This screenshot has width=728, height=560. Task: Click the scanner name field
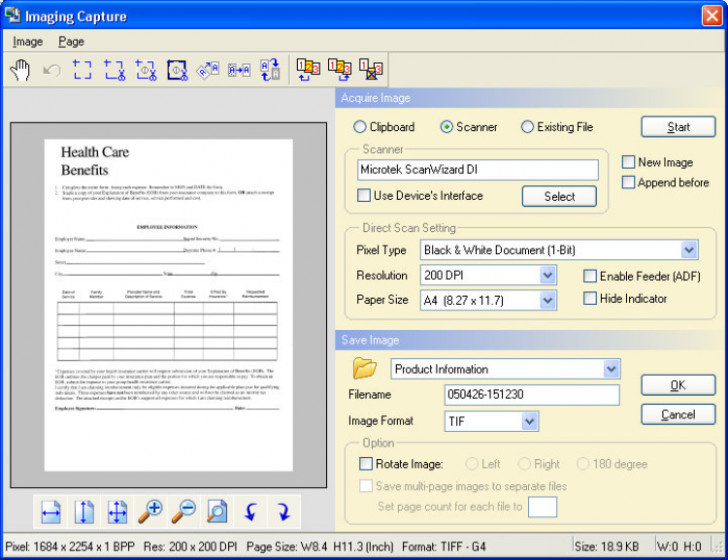tap(478, 170)
